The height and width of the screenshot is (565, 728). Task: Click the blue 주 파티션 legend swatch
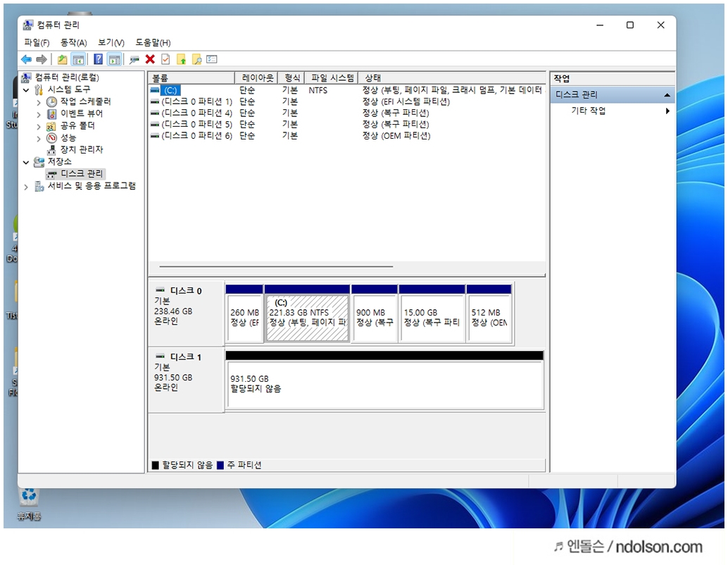pos(220,466)
